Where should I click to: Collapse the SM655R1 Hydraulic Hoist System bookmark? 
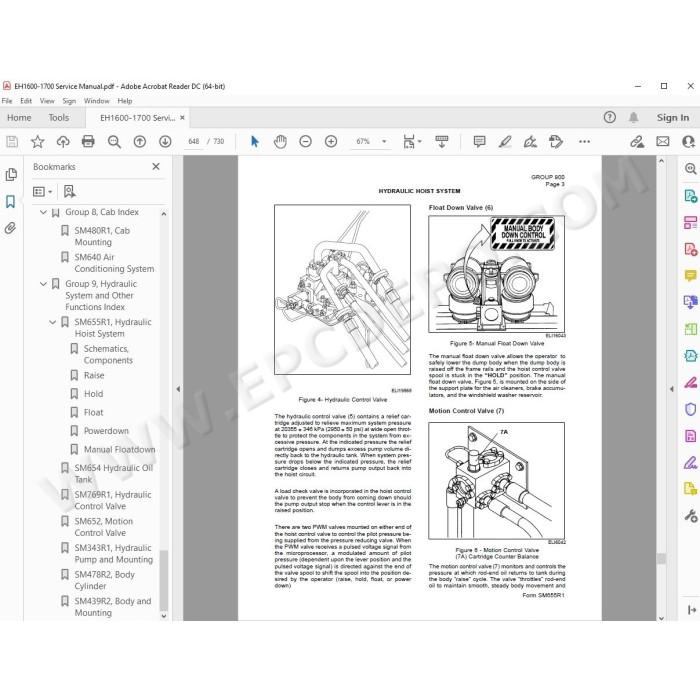pos(52,322)
